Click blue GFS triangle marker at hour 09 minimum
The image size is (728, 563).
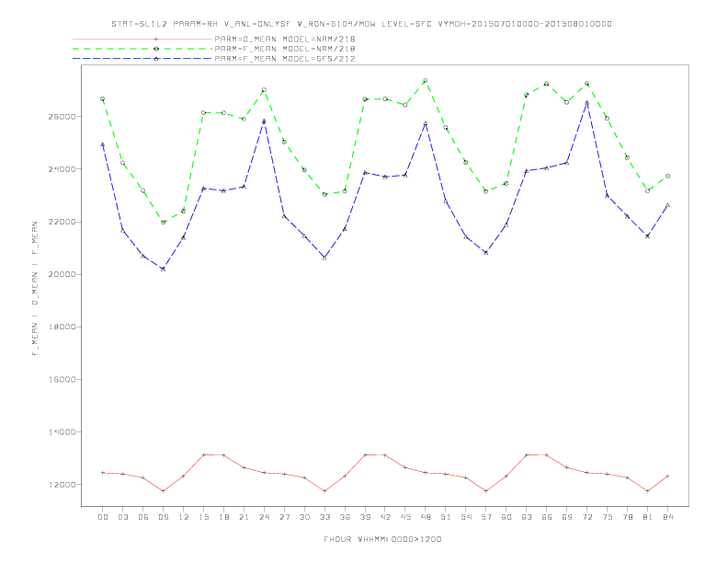coord(163,269)
